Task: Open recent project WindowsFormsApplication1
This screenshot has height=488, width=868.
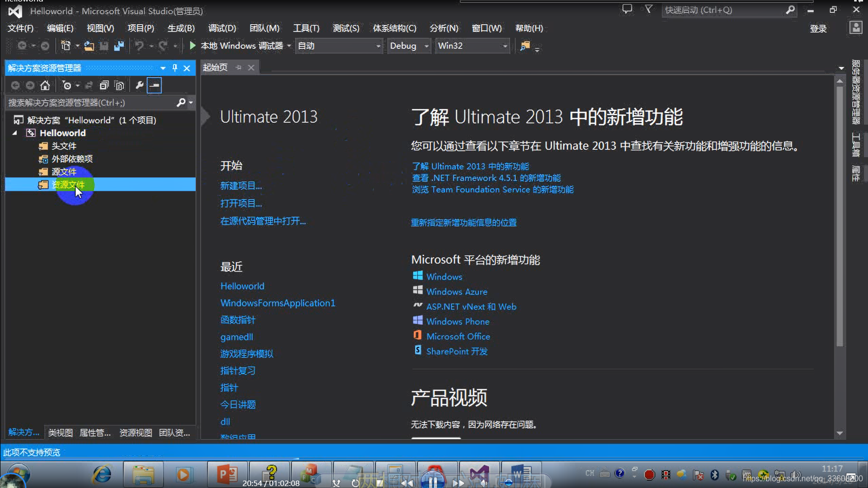Action: [x=278, y=303]
